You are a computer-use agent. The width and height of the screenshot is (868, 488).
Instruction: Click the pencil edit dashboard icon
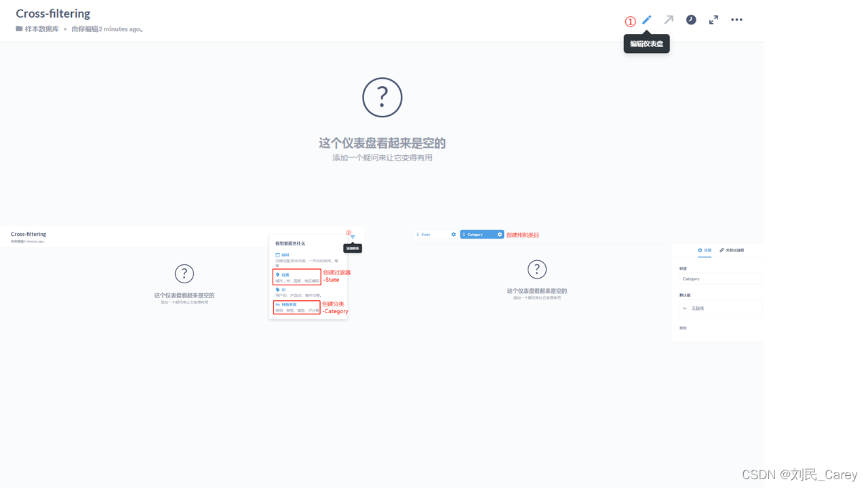[x=647, y=20]
